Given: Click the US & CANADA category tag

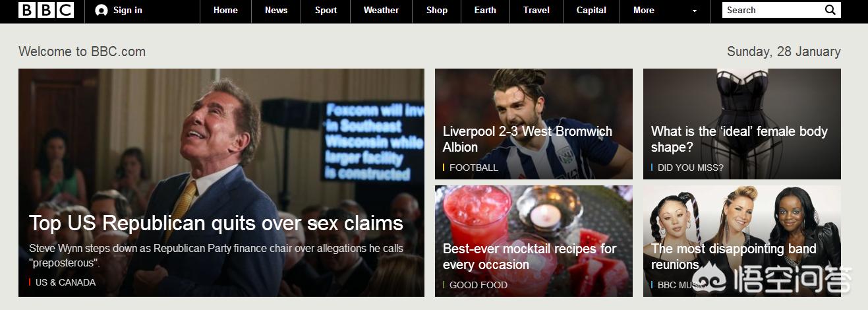Looking at the screenshot, I should click(x=65, y=282).
